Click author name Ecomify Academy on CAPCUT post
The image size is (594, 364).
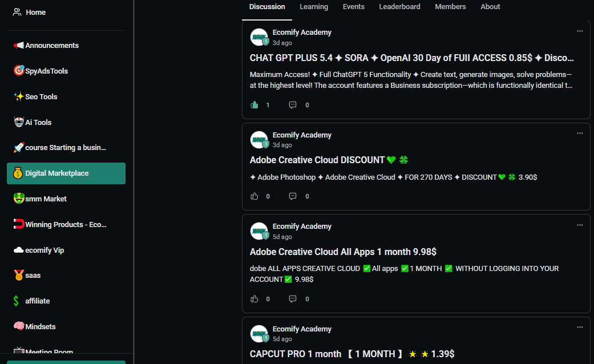click(302, 329)
